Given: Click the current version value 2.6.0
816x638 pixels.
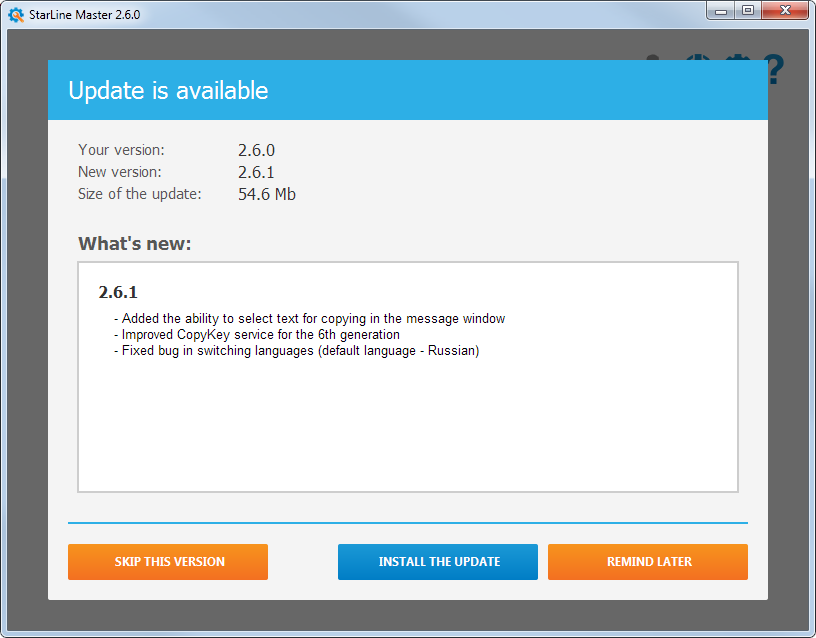Looking at the screenshot, I should click(256, 150).
